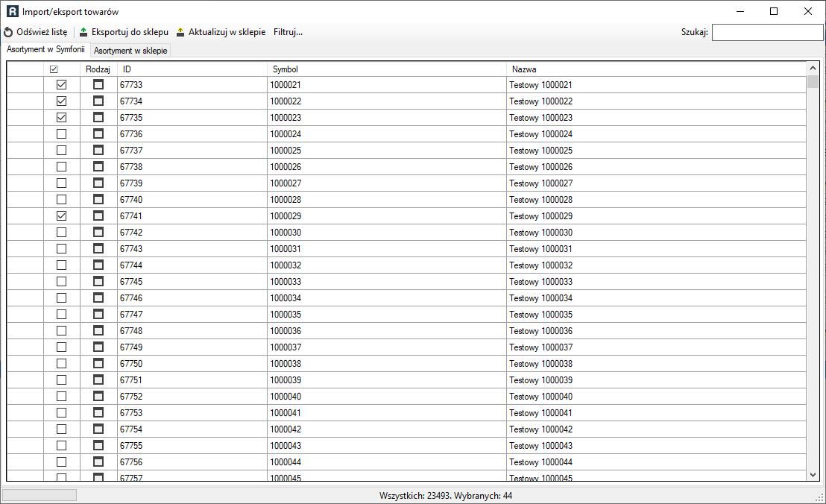Click the scroll-up arrow of the table
Viewport: 826px width, 504px height.
(813, 68)
